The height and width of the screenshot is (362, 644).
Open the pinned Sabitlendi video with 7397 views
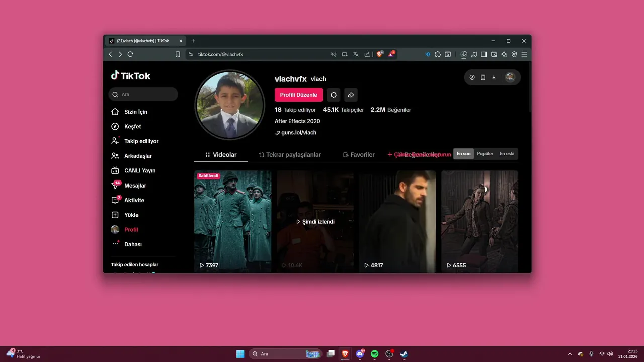[233, 221]
